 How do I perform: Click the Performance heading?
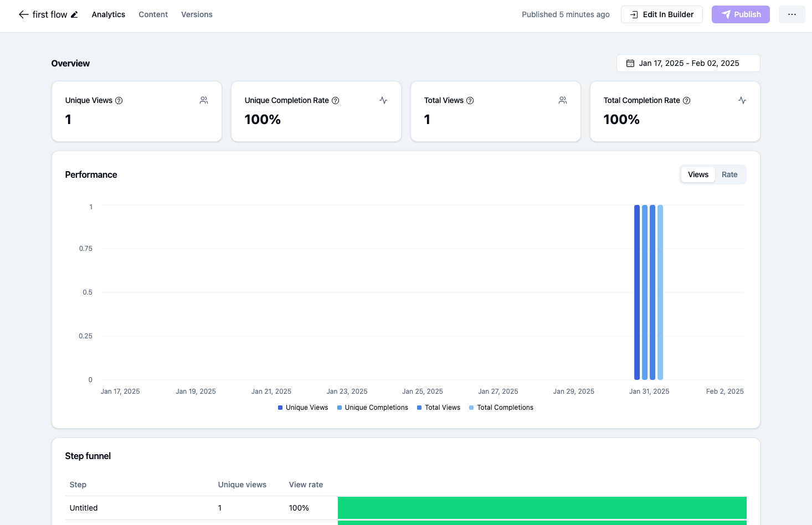(91, 174)
